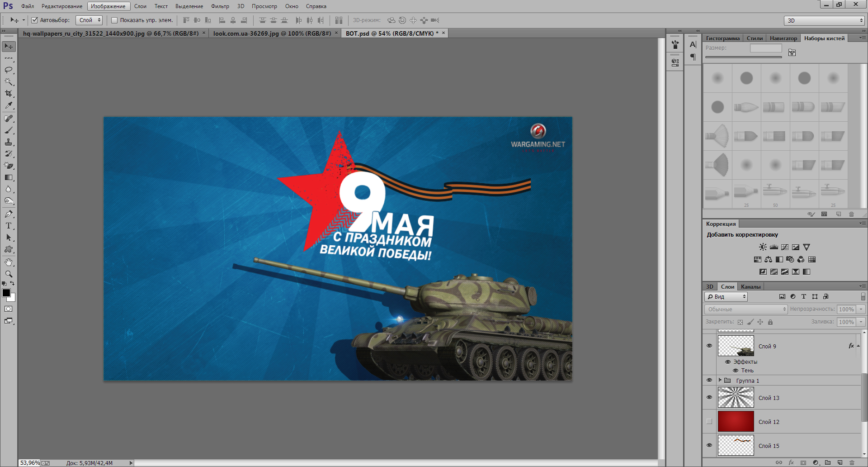This screenshot has height=467, width=868.
Task: Hide layer Слой 9
Action: pos(709,346)
